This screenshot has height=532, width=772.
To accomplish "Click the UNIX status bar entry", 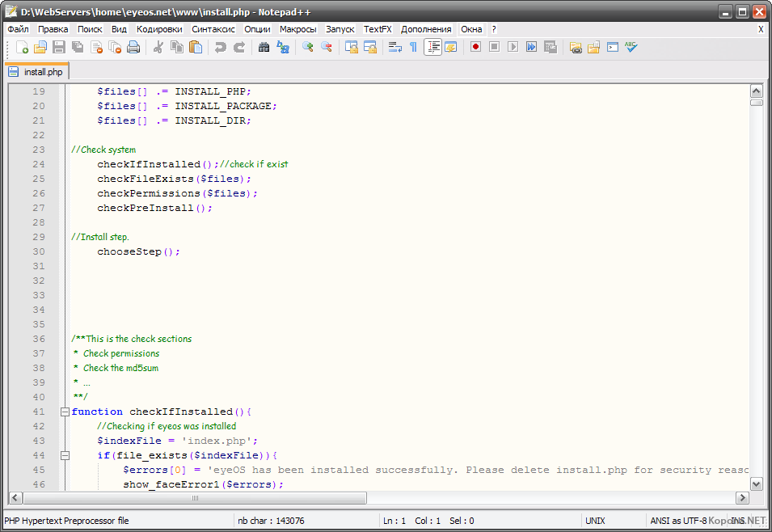I will 595,521.
